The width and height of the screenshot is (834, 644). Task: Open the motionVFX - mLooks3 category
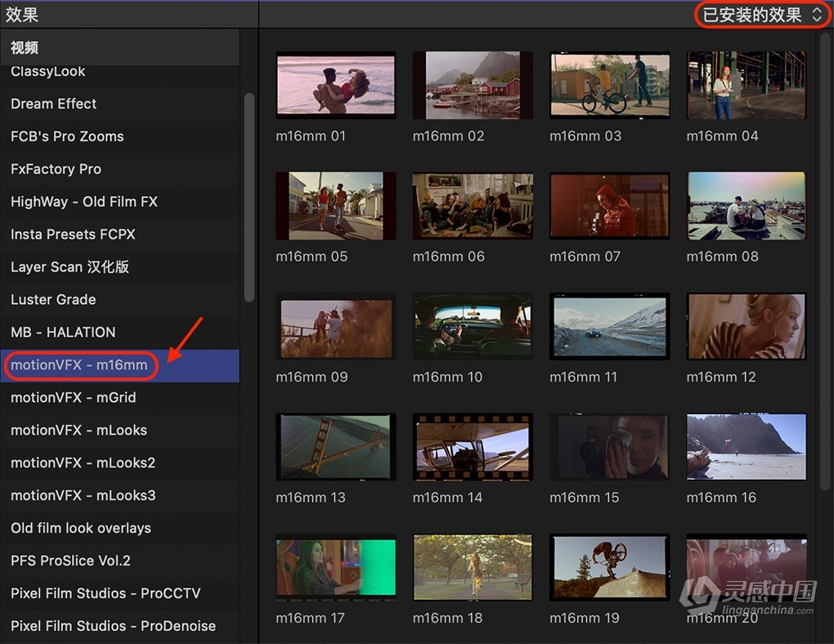[x=119, y=495]
